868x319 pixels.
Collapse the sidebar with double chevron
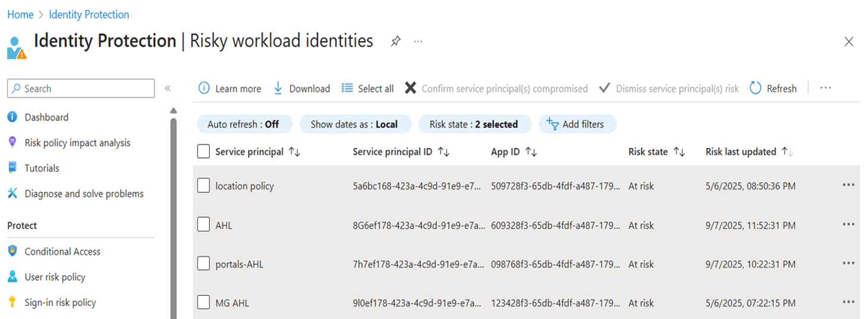tap(168, 89)
